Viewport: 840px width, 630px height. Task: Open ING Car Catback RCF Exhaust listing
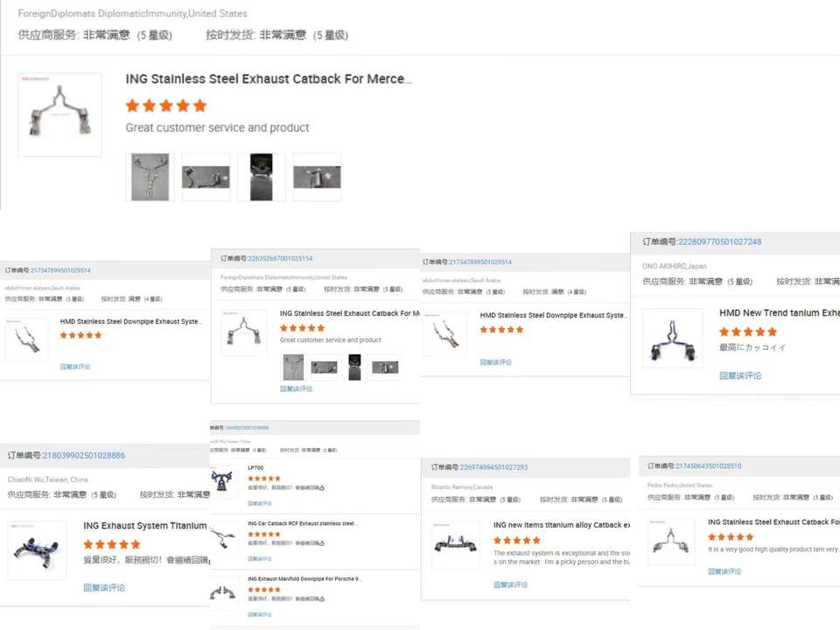pos(302,523)
